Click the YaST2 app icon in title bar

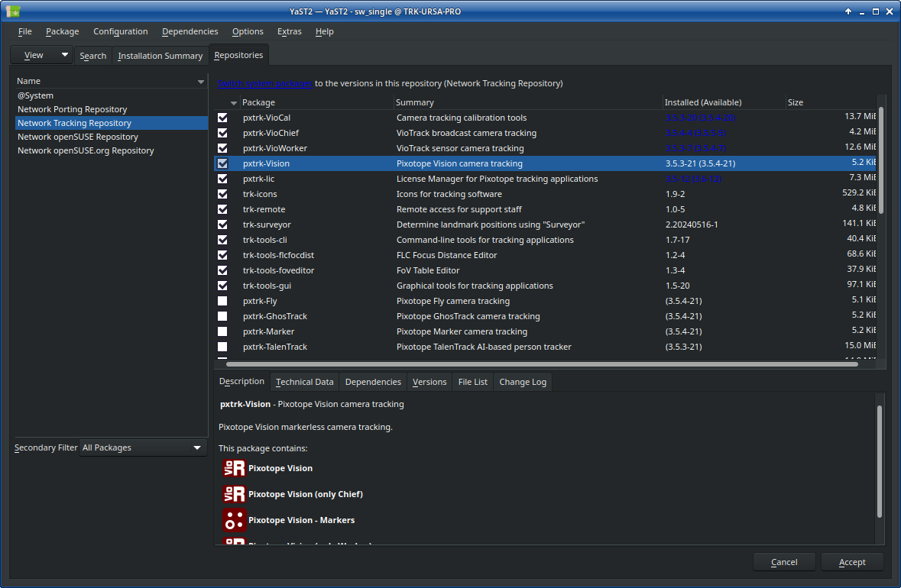[x=12, y=11]
